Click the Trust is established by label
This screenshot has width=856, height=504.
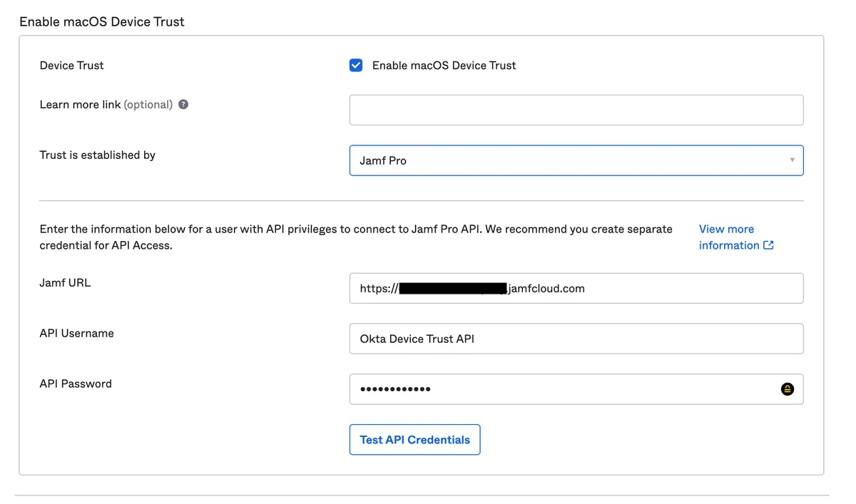click(97, 155)
